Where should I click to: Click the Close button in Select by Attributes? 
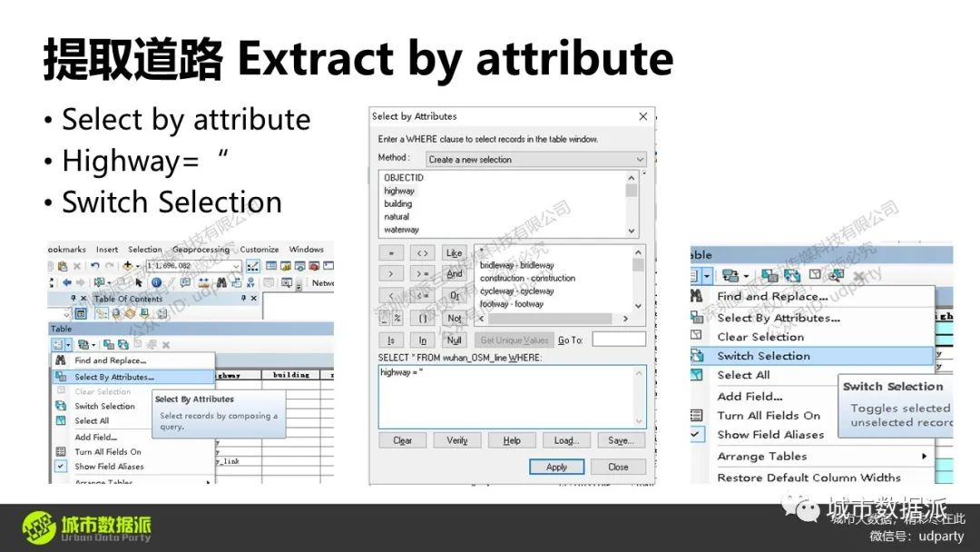click(x=618, y=467)
